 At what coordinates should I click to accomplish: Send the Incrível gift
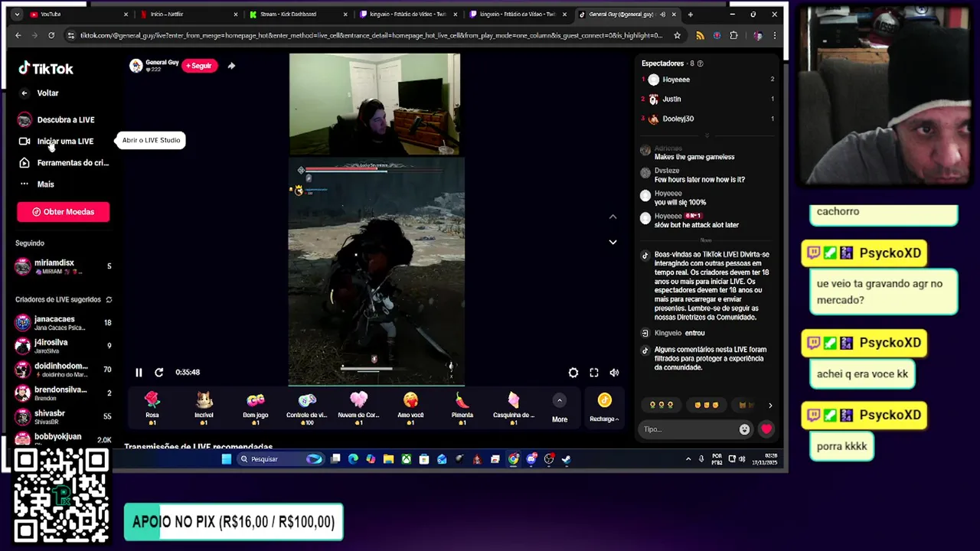204,408
